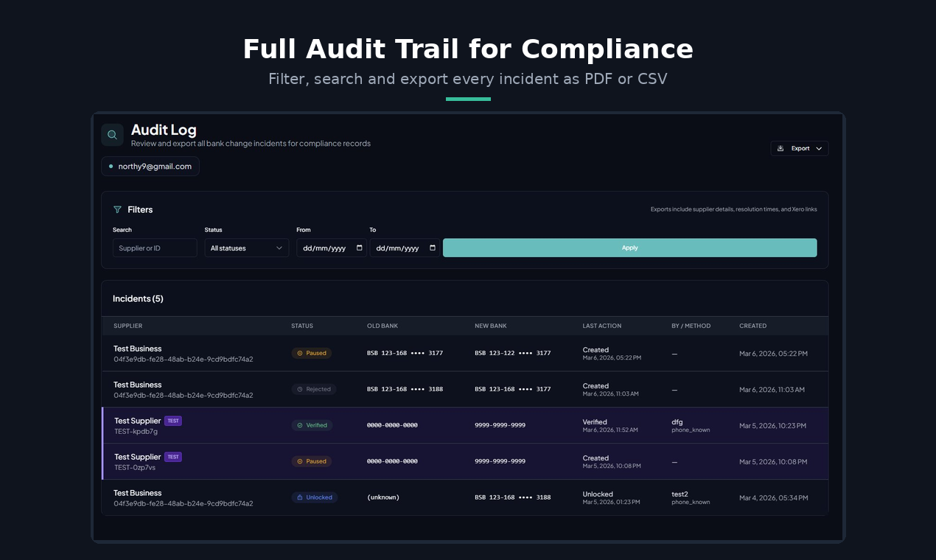Image resolution: width=936 pixels, height=560 pixels.
Task: Click the (unknown) old bank value
Action: coord(383,497)
